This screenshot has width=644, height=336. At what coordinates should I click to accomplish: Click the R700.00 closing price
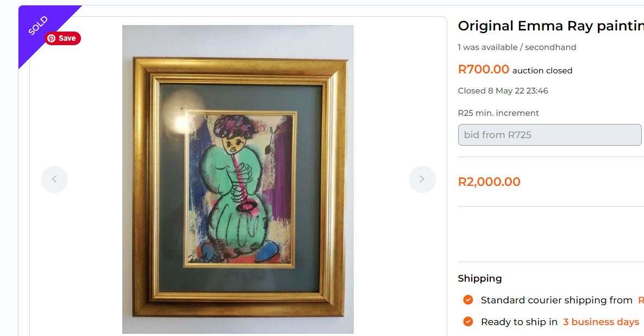[x=483, y=69]
